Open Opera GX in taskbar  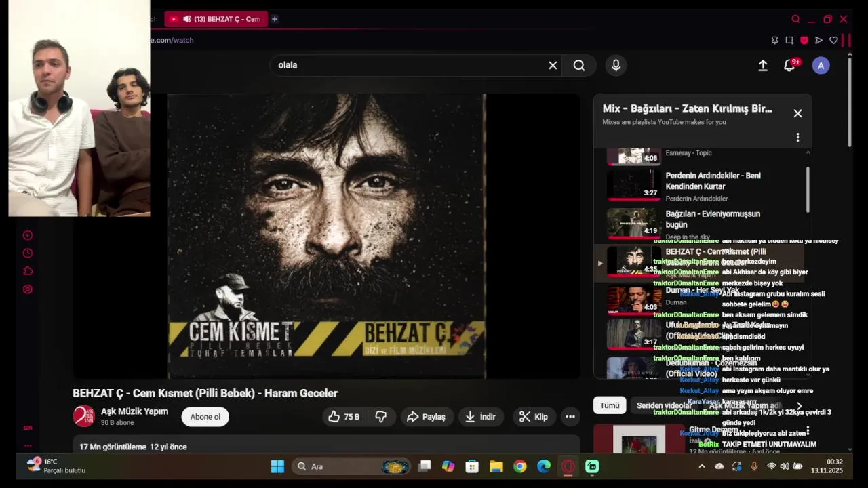point(568,466)
